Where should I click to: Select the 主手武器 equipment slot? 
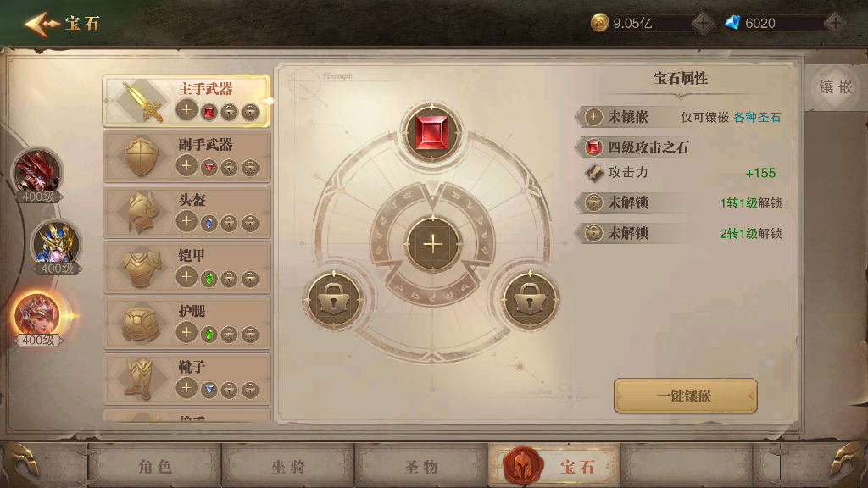(187, 101)
